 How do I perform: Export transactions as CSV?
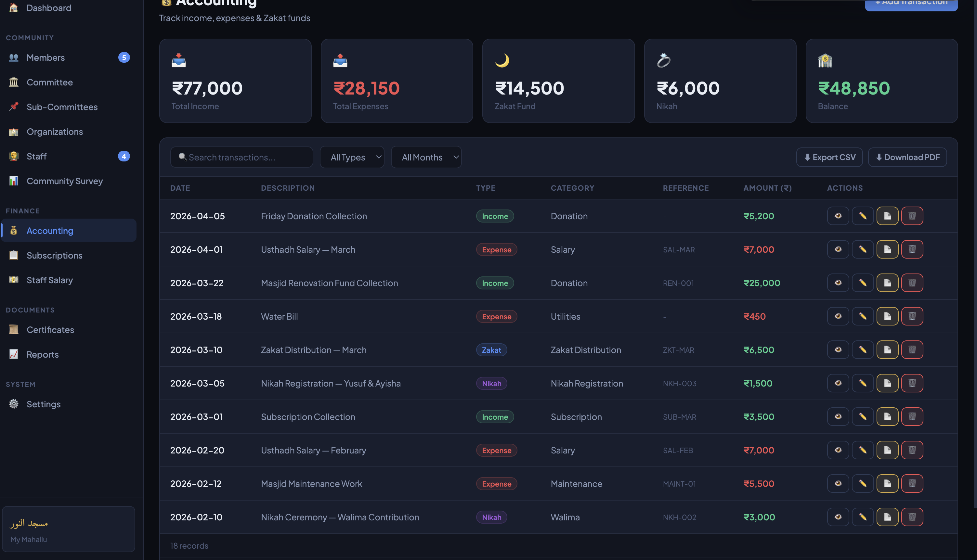(x=829, y=157)
